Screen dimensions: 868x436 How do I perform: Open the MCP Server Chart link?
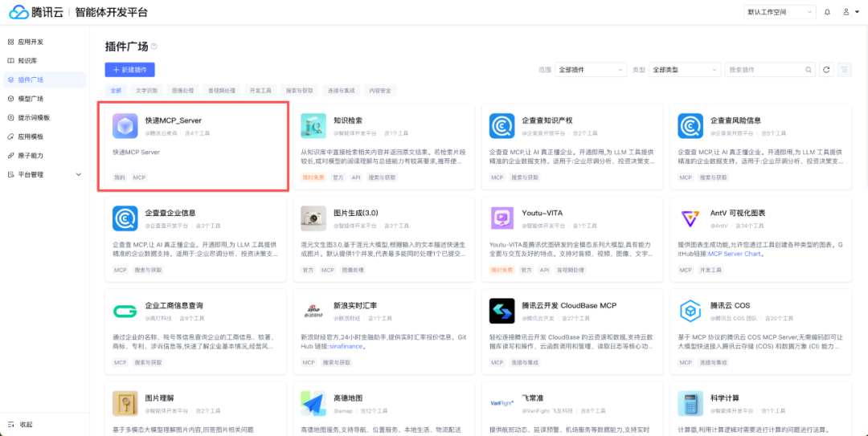pos(735,254)
